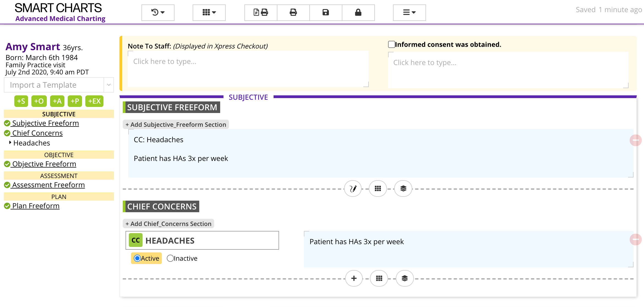This screenshot has width=644, height=307.
Task: Add an Assessment section with +A
Action: [57, 101]
